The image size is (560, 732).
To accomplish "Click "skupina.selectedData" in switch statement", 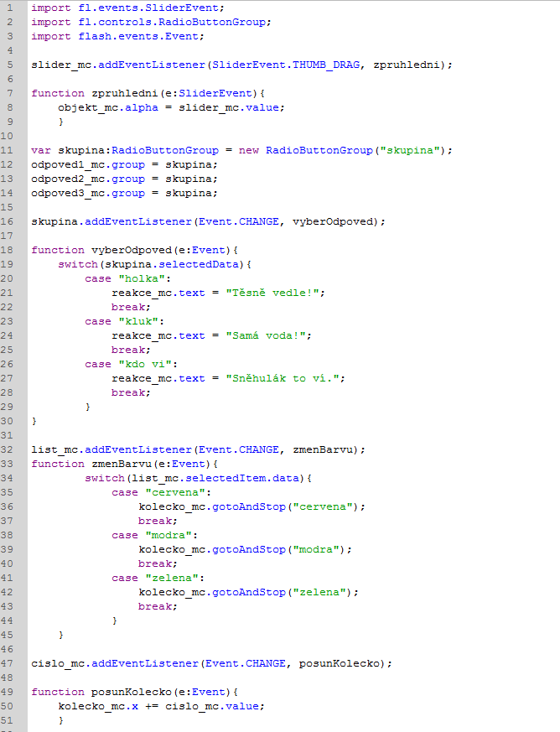I will click(x=172, y=264).
